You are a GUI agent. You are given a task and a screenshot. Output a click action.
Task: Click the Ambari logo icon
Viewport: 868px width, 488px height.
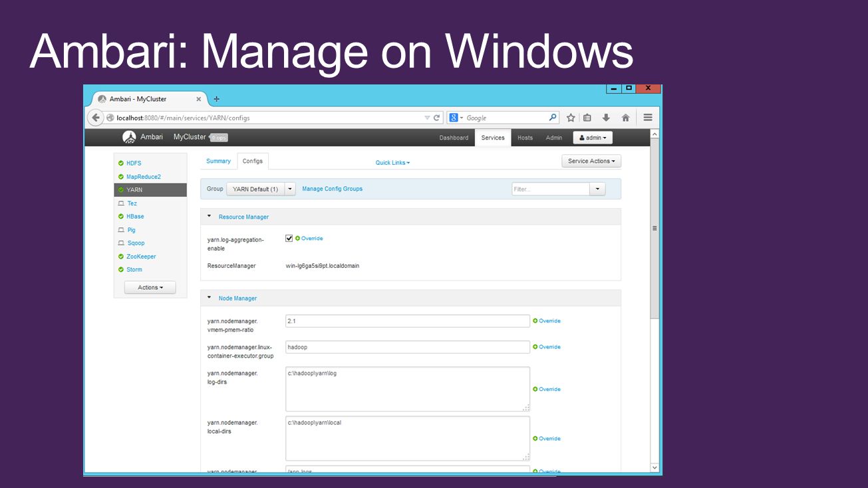(129, 137)
